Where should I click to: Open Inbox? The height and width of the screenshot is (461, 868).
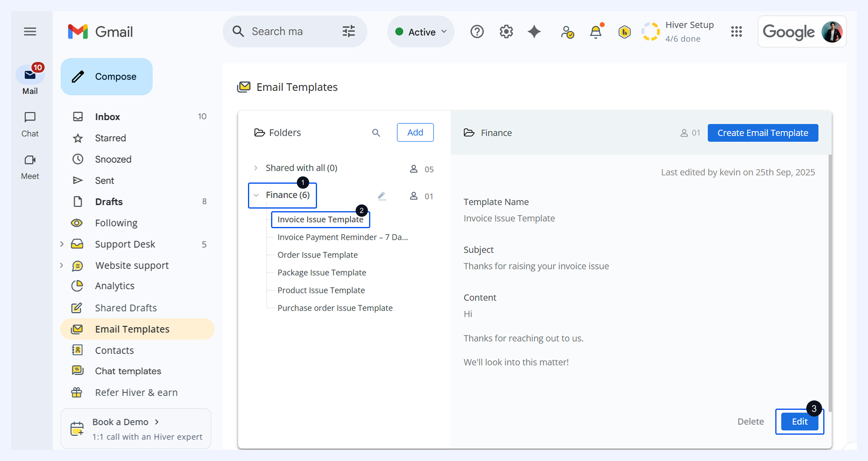137,117
